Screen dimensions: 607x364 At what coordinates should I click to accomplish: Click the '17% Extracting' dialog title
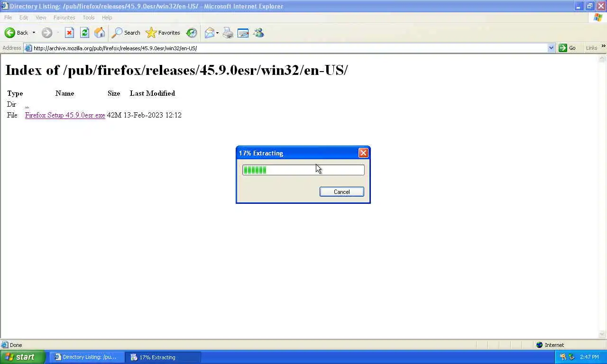tap(261, 153)
